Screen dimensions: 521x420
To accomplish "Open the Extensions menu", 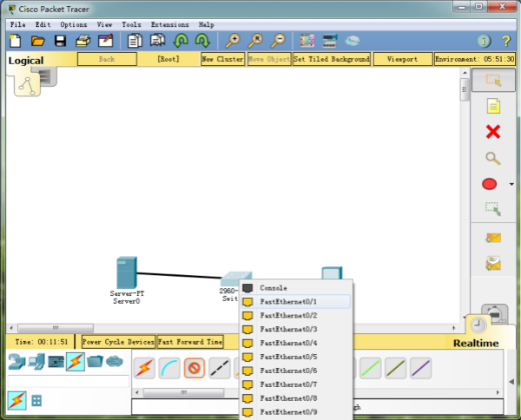I will (170, 24).
